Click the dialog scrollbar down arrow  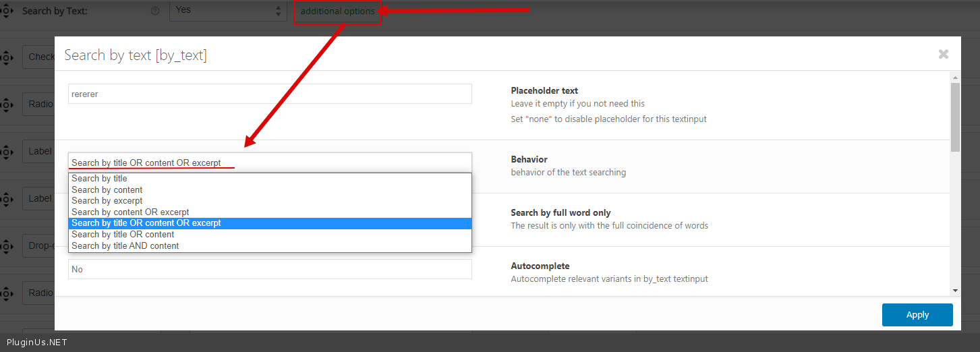click(955, 290)
